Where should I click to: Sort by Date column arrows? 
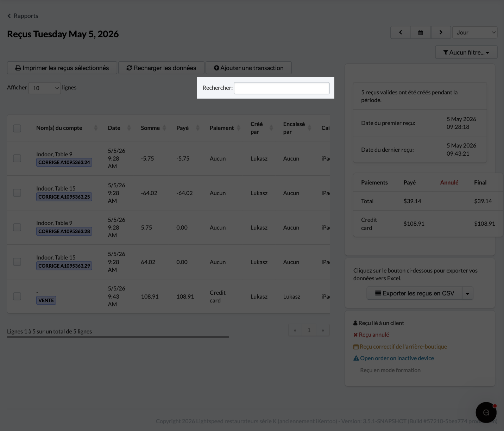point(129,128)
